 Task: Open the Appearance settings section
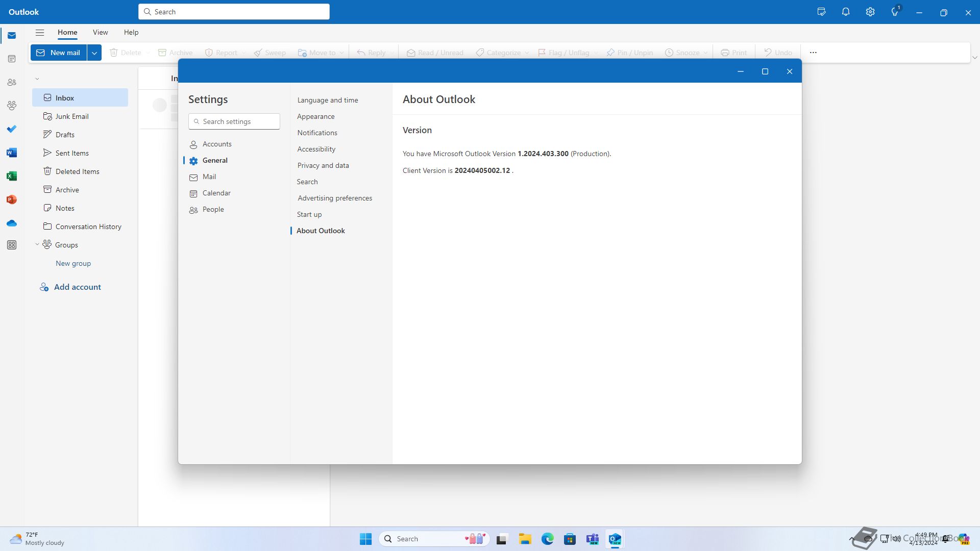(316, 116)
